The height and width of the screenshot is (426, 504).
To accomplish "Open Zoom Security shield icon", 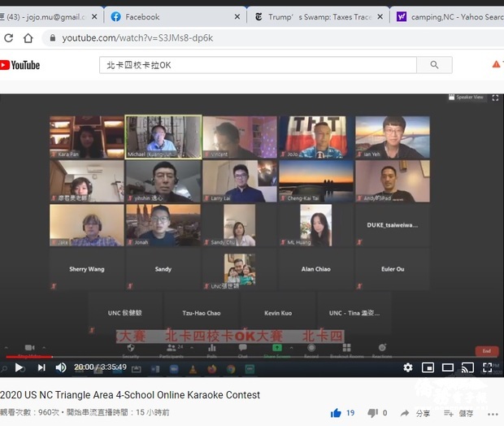I will [131, 348].
